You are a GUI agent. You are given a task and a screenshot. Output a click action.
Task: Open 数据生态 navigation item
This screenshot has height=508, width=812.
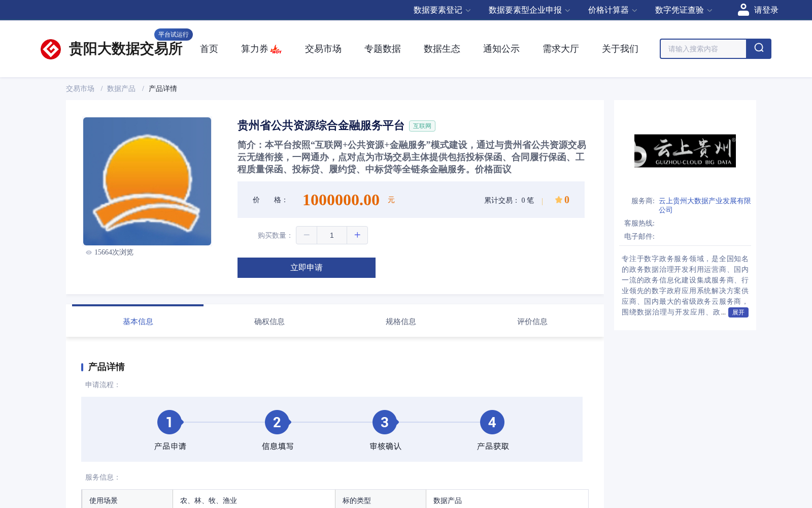[x=442, y=49]
